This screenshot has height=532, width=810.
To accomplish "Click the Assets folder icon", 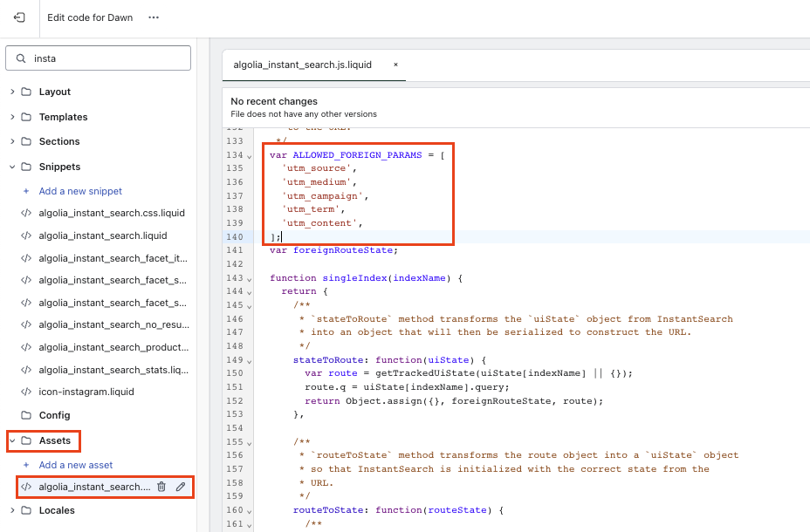I will (x=26, y=440).
